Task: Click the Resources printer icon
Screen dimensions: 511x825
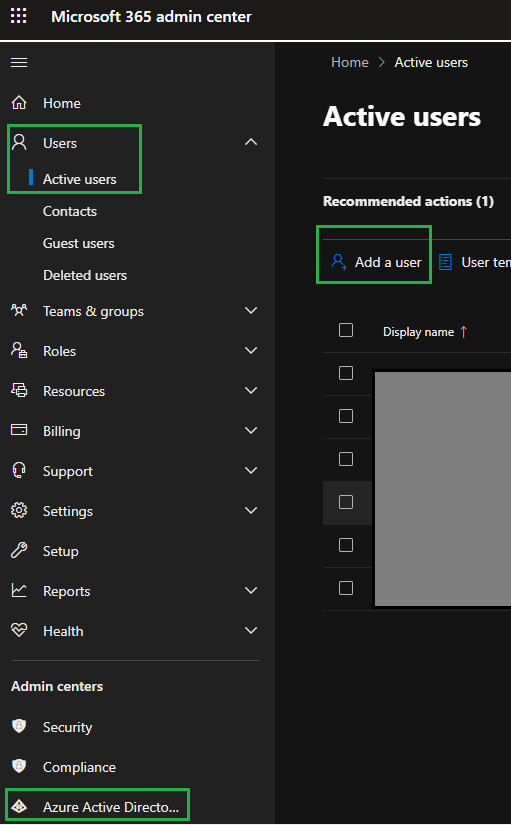Action: pos(19,390)
